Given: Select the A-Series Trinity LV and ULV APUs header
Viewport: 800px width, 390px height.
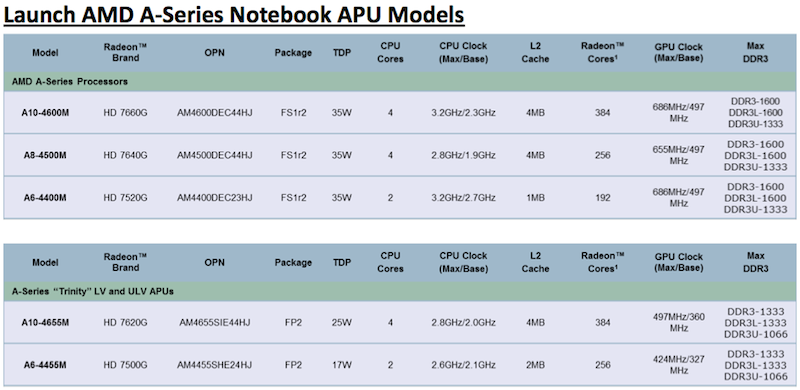Looking at the screenshot, I should tap(92, 291).
